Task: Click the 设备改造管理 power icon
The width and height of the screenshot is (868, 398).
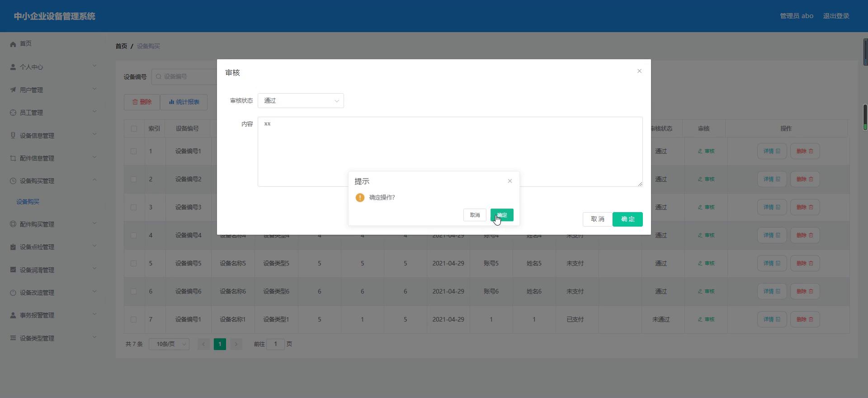Action: pyautogui.click(x=13, y=293)
